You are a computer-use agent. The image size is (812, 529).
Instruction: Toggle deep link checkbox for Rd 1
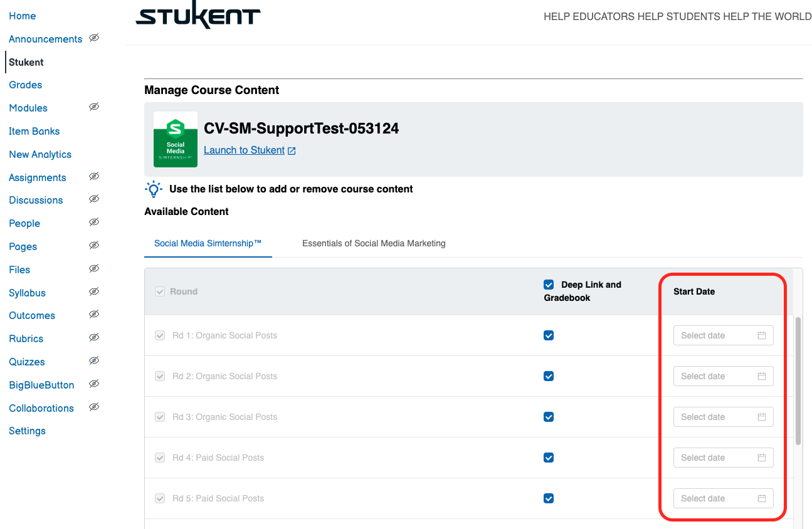click(x=549, y=335)
